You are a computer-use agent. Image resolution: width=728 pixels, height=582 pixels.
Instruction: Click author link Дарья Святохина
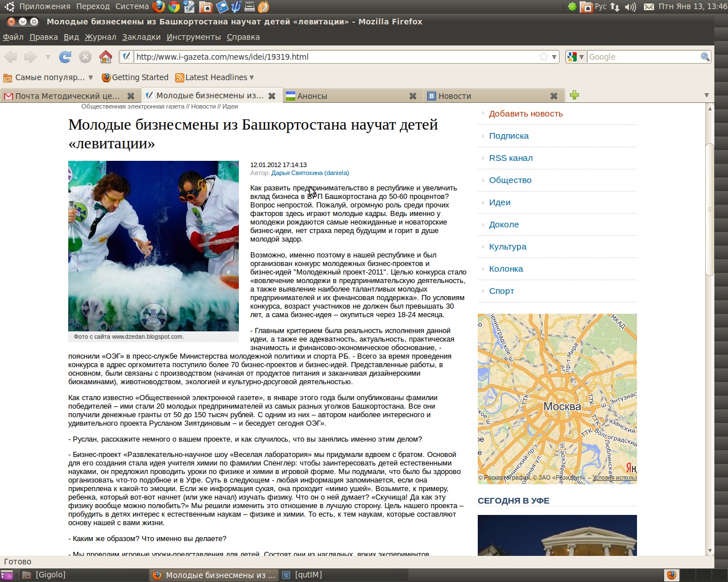click(310, 173)
